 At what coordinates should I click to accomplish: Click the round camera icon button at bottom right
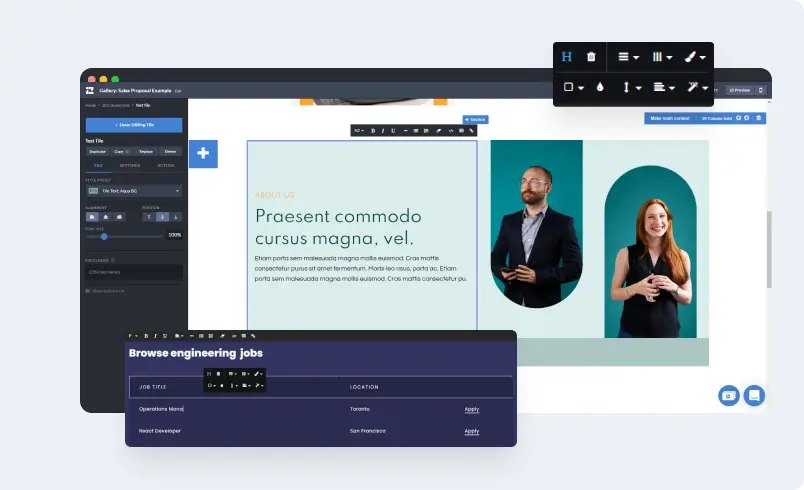(729, 396)
